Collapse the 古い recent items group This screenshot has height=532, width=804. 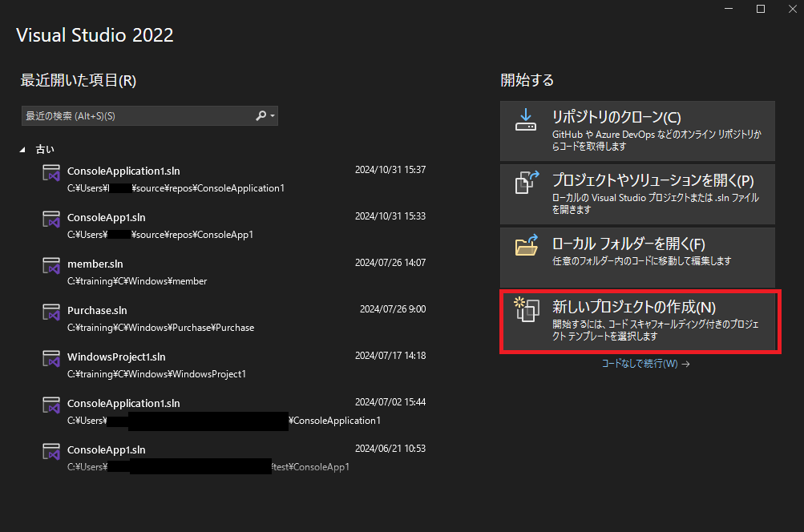(x=22, y=149)
